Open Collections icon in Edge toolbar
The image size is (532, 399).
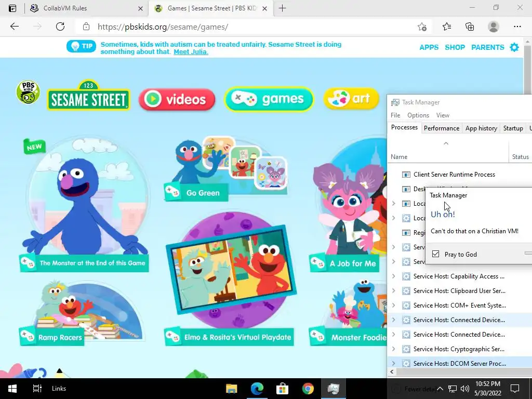click(x=470, y=26)
